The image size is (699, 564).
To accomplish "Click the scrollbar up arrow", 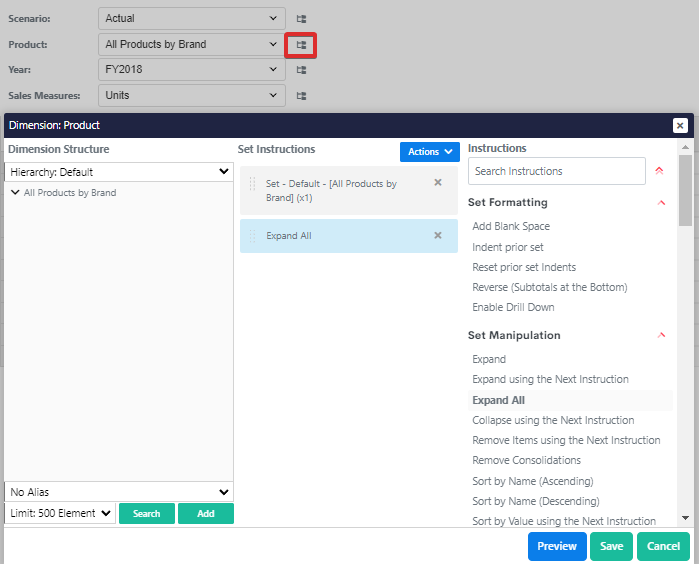I will click(685, 147).
